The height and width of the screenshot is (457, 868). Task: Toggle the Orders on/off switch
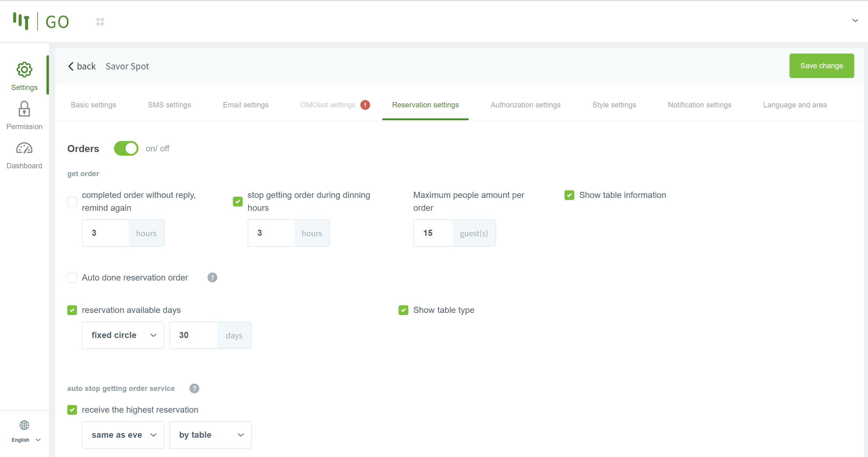126,148
